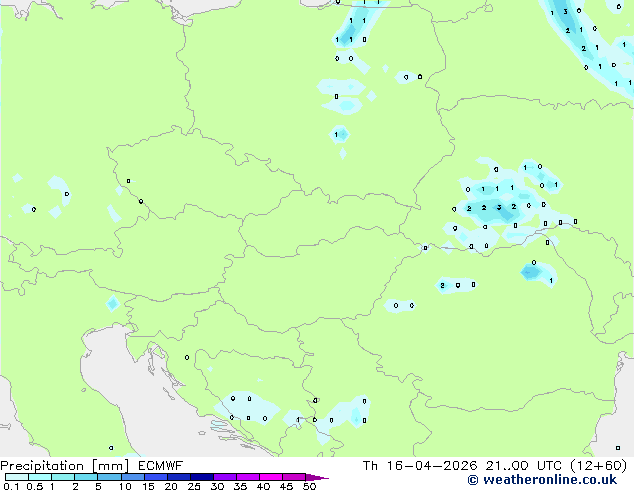Select the legend swatch between 25 and 30
This screenshot has height=490, width=634.
coord(202,477)
